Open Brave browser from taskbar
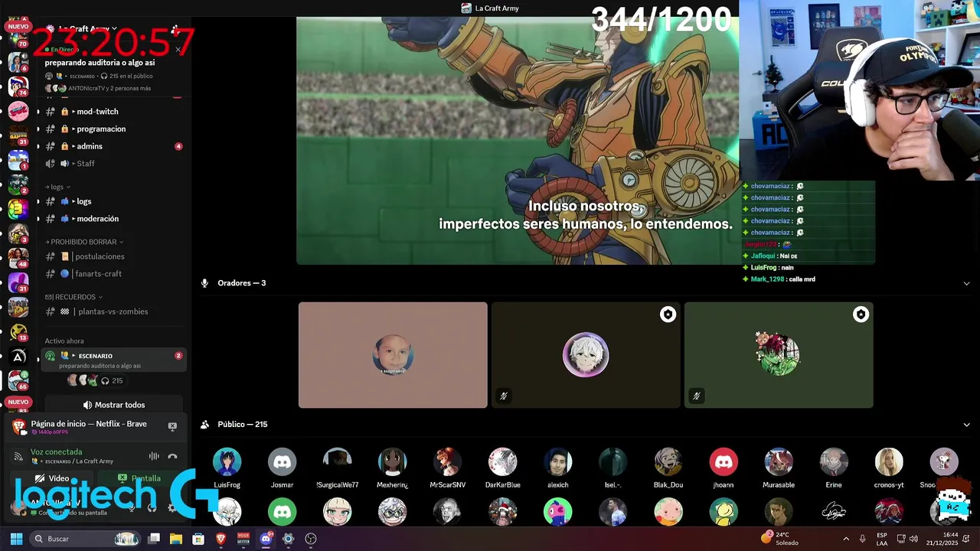This screenshot has width=980, height=551. tap(221, 539)
